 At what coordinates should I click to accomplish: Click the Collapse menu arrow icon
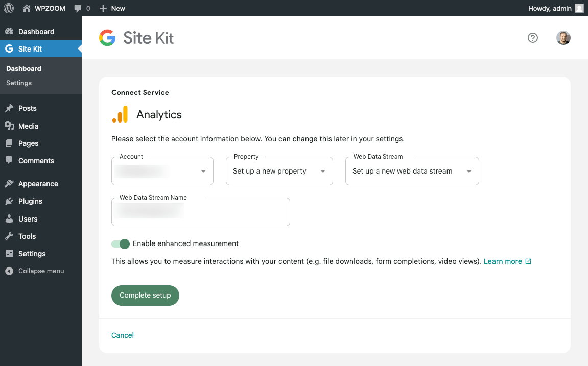click(9, 271)
